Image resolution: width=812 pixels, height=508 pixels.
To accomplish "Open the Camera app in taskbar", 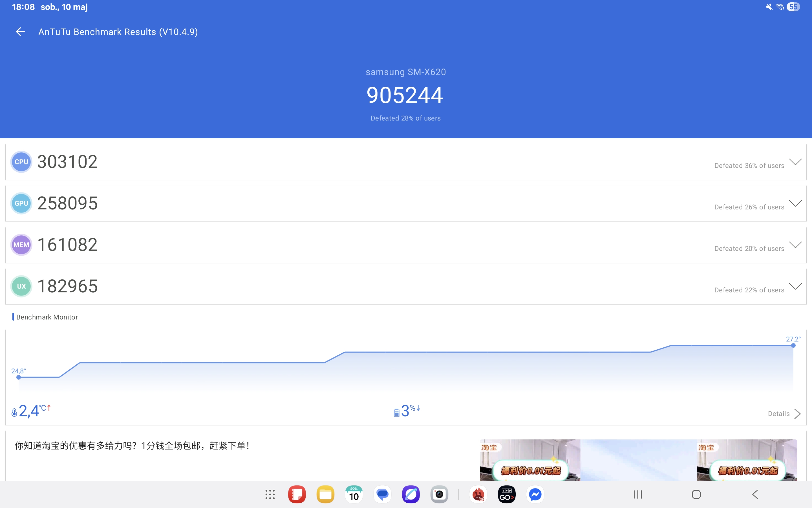I will pos(440,494).
